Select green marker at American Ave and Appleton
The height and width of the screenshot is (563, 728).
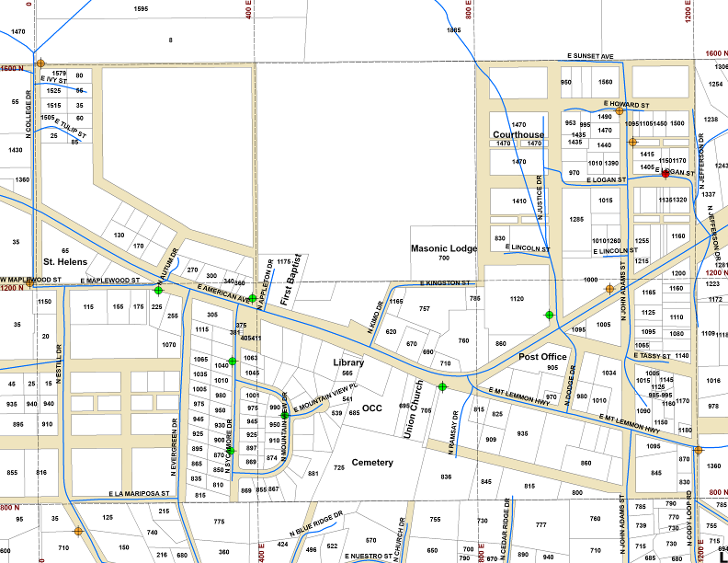coord(253,298)
